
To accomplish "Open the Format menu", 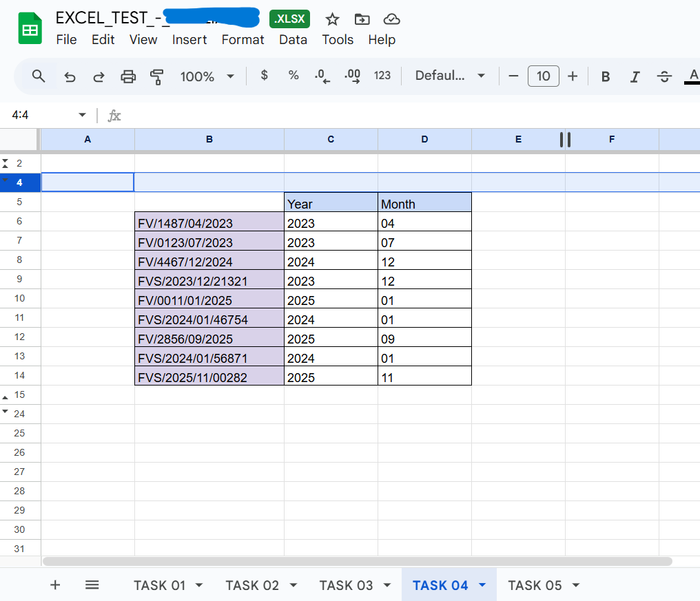I will [x=243, y=40].
